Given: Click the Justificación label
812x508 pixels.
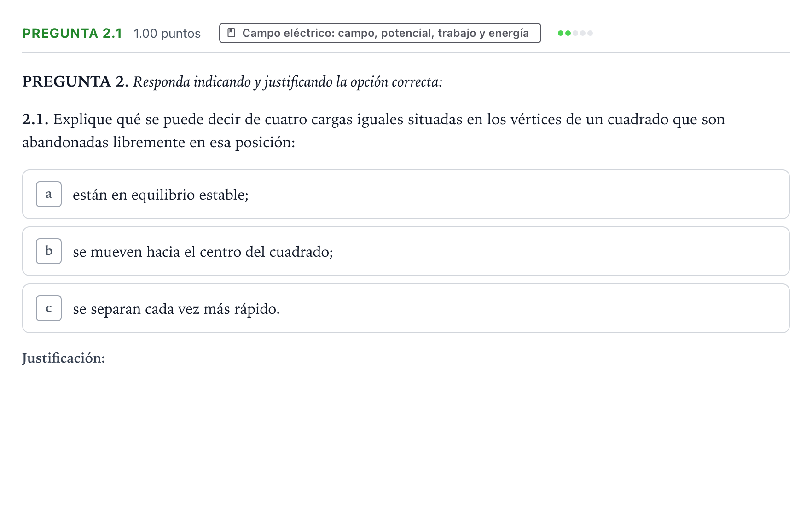Looking at the screenshot, I should [x=64, y=358].
